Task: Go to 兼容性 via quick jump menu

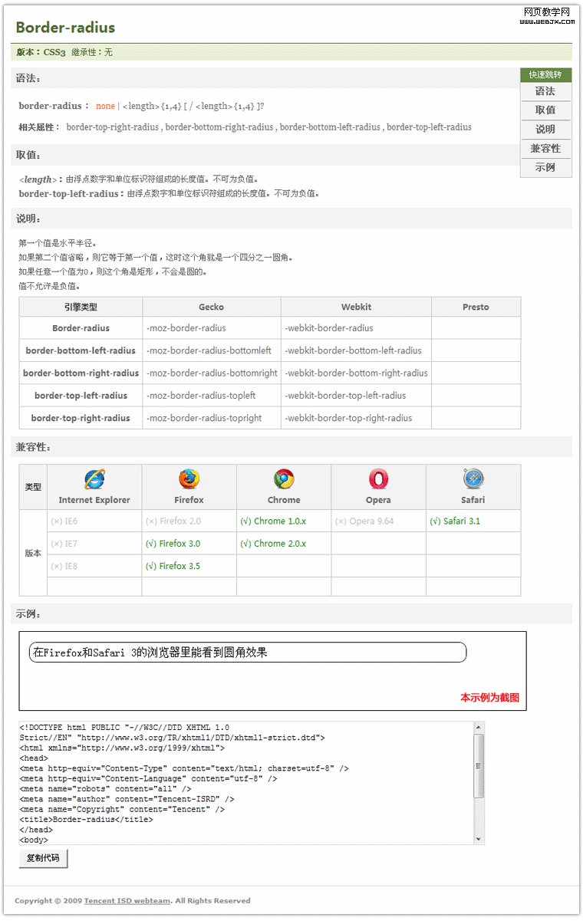Action: click(x=545, y=149)
